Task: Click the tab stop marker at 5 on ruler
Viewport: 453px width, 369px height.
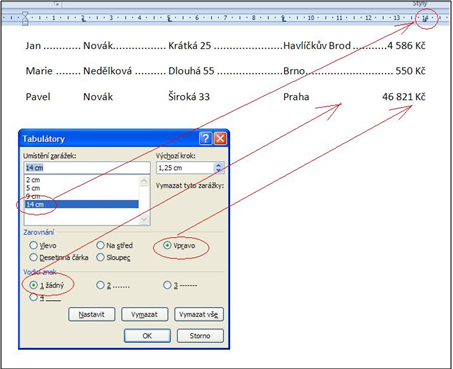Action: pyautogui.click(x=169, y=20)
